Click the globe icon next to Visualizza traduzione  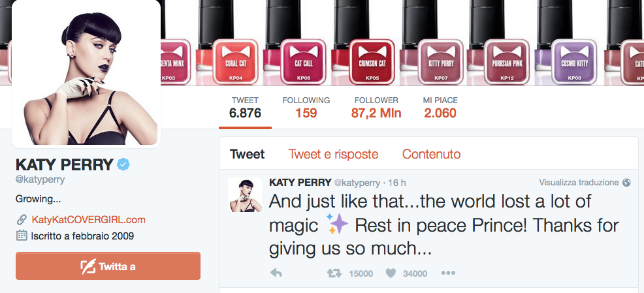coord(626,183)
